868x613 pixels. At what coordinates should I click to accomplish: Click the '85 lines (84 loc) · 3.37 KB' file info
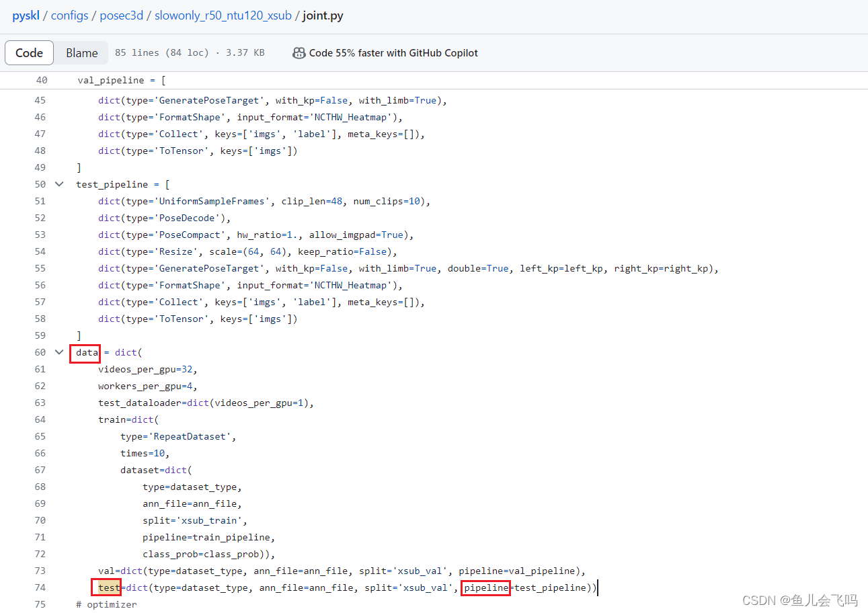click(190, 52)
